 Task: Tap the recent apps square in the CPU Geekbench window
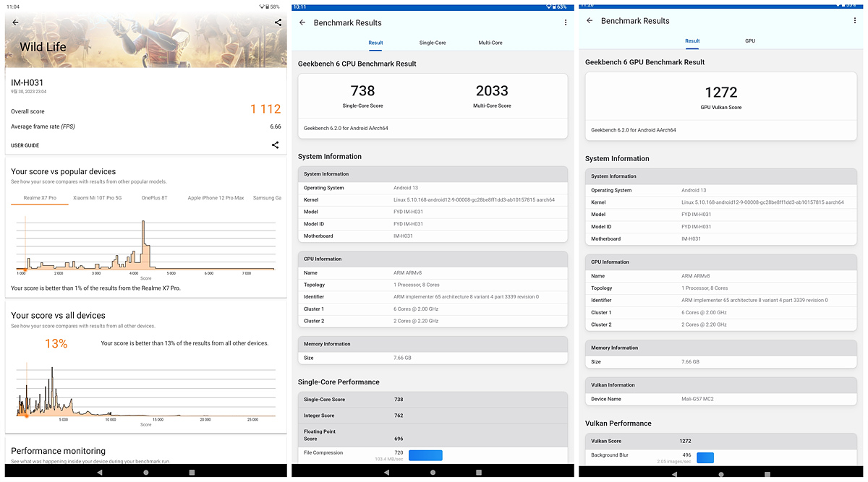tap(479, 472)
